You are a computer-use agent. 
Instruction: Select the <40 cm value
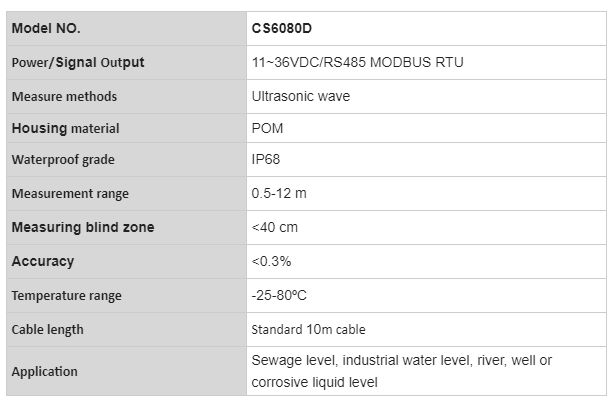(275, 227)
